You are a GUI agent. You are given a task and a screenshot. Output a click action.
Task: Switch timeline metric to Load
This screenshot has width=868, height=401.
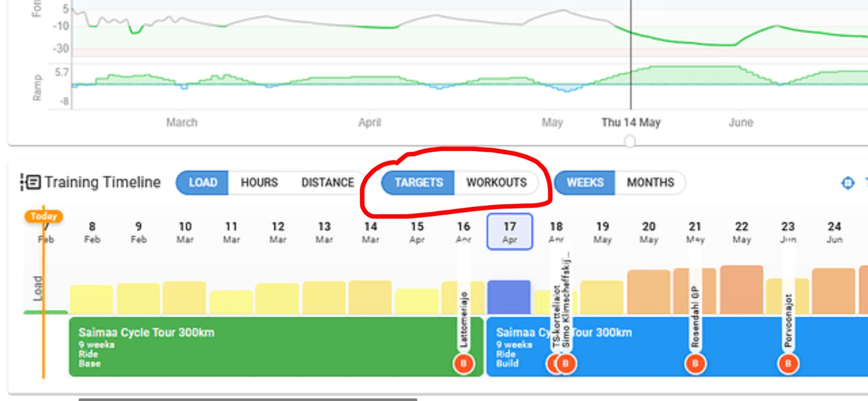click(203, 183)
